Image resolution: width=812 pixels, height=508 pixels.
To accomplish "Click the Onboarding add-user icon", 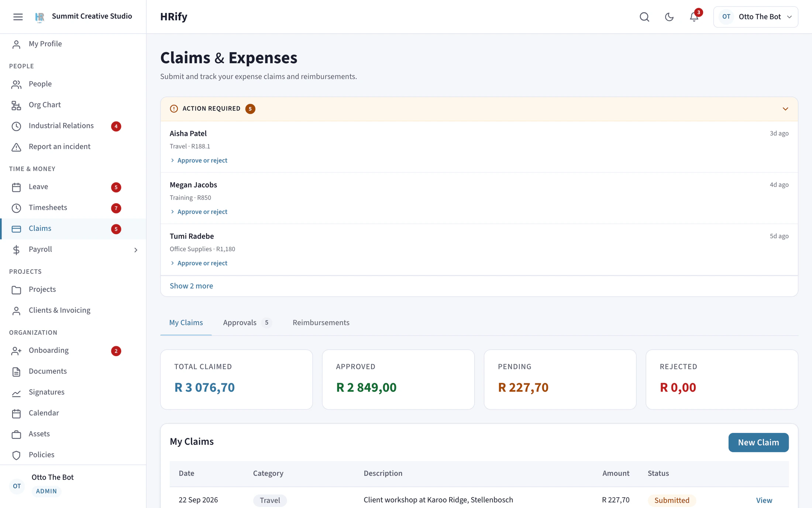I will [16, 351].
